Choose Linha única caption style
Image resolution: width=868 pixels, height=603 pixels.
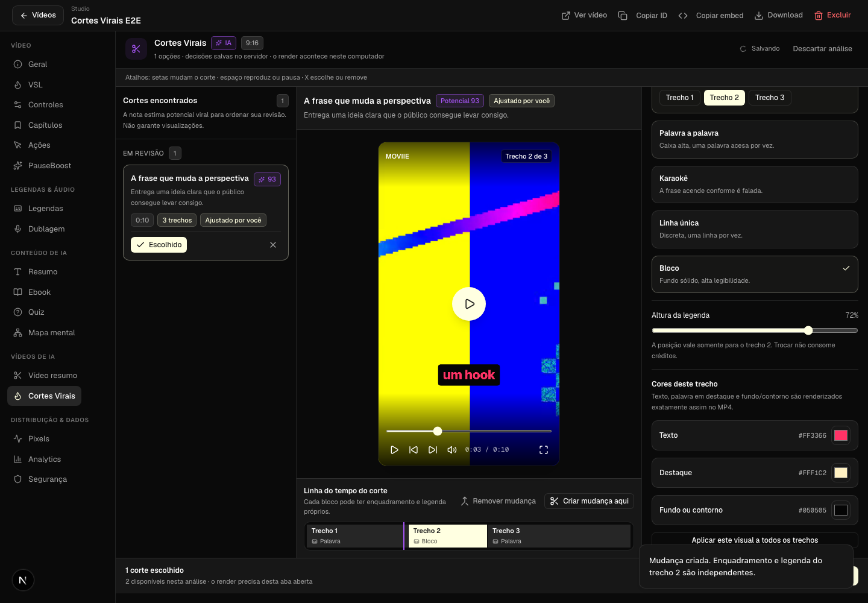[x=755, y=229]
